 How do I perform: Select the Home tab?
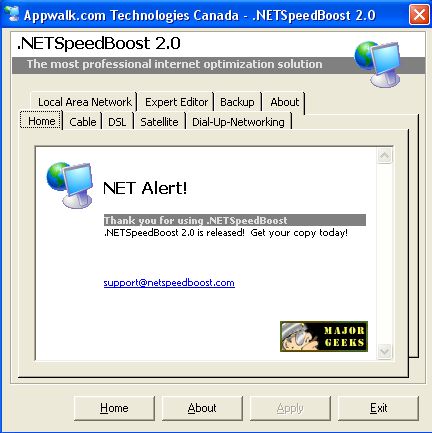tap(41, 121)
